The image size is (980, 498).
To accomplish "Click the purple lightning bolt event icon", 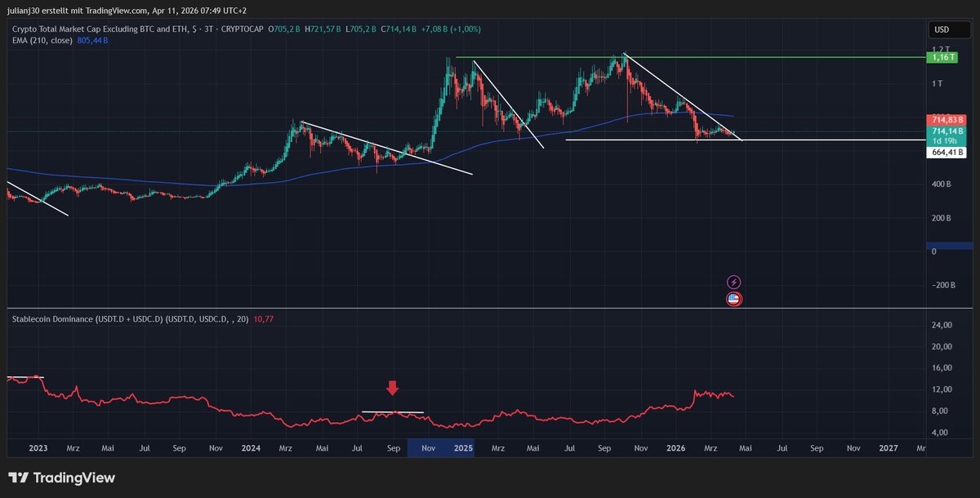I will pos(733,282).
